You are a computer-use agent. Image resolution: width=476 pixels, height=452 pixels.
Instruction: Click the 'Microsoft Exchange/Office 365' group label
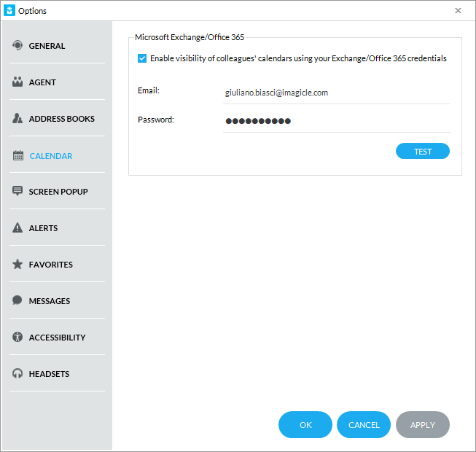(190, 37)
